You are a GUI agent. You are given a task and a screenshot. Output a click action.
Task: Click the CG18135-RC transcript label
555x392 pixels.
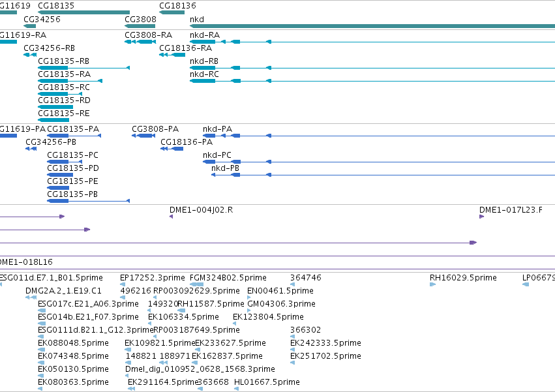pyautogui.click(x=64, y=87)
